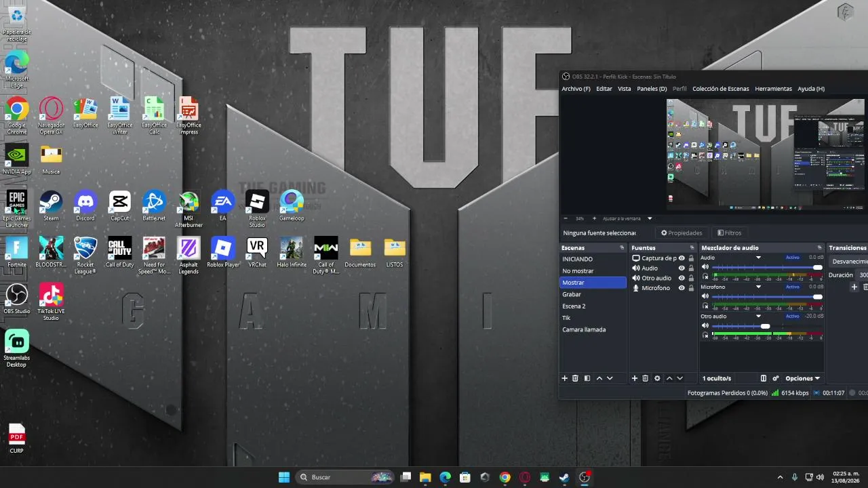Expand Microfono channel options arrow
The height and width of the screenshot is (488, 868).
point(758,287)
